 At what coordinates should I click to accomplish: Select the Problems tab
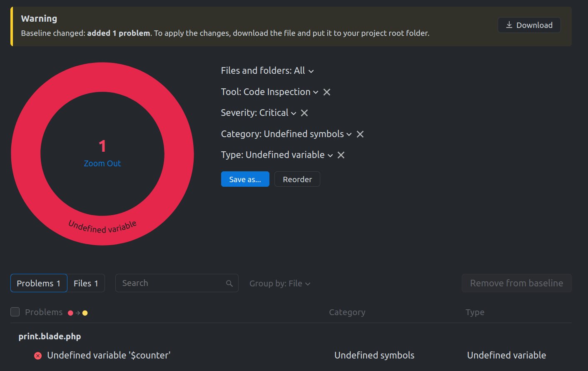coord(39,283)
